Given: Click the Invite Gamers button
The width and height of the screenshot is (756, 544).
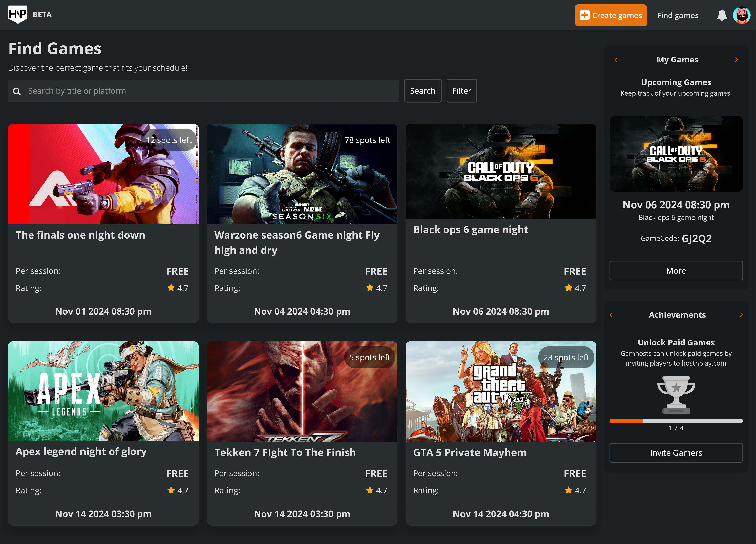Looking at the screenshot, I should (676, 453).
